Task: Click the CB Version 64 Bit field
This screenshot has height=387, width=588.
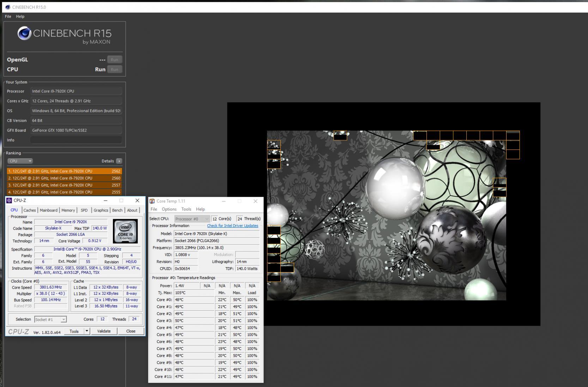Action: click(76, 121)
